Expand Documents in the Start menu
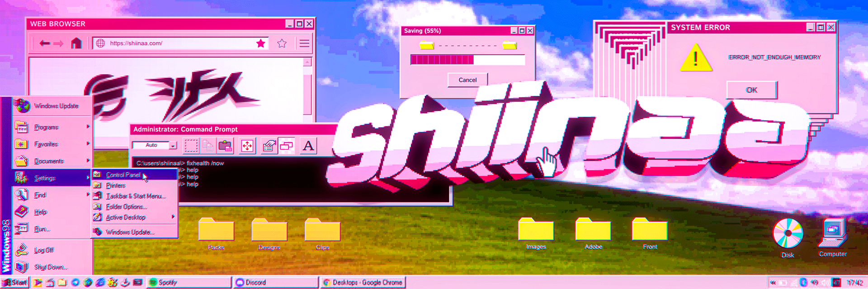The width and height of the screenshot is (868, 289). click(x=52, y=161)
